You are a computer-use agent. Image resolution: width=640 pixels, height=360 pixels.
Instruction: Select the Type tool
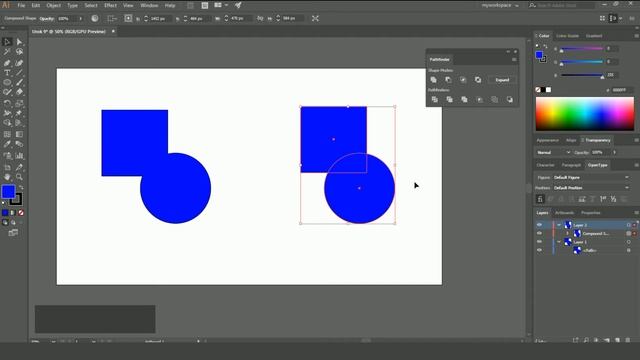pyautogui.click(x=7, y=73)
